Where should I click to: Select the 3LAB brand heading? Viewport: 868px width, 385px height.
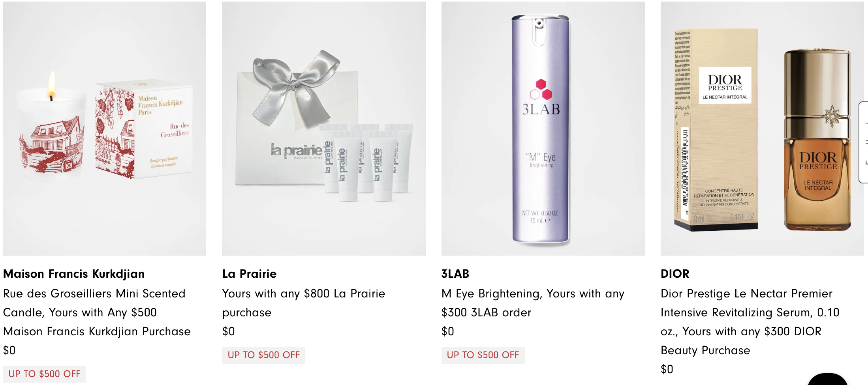coord(455,274)
